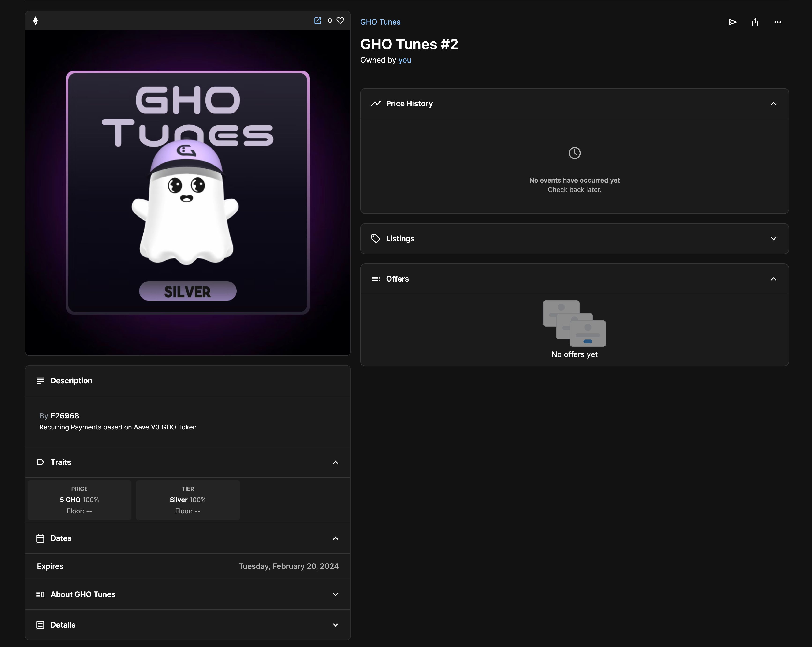
Task: Click the Details list icon
Action: point(40,625)
